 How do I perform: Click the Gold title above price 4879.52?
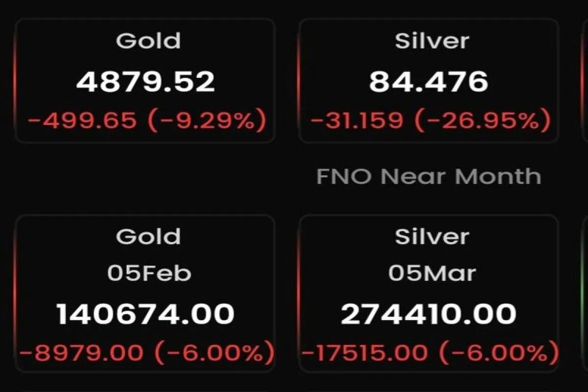pos(148,40)
